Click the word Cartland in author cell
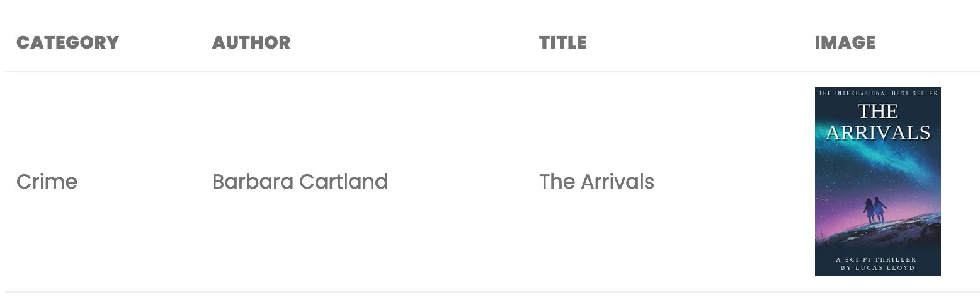 pyautogui.click(x=344, y=182)
